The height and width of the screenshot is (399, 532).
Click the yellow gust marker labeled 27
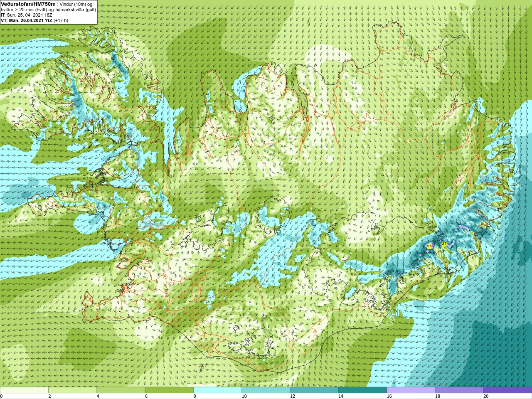point(444,244)
